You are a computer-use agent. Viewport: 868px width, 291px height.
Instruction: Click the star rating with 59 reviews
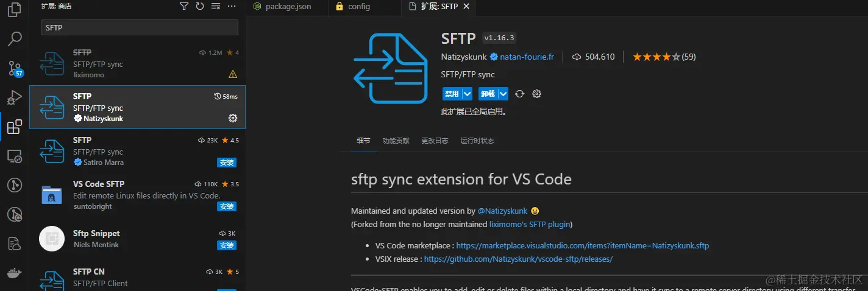pos(664,57)
